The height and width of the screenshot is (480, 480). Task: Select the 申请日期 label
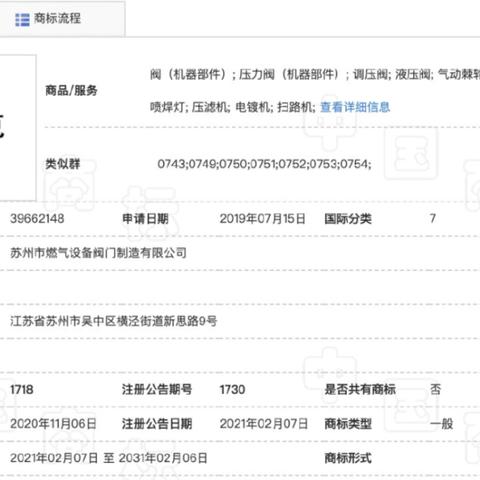[x=145, y=219]
